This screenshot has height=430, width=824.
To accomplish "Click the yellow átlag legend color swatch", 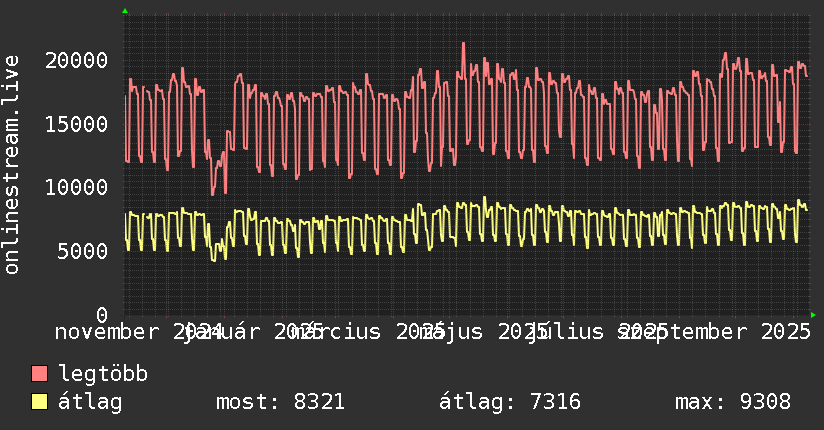I will tap(39, 401).
